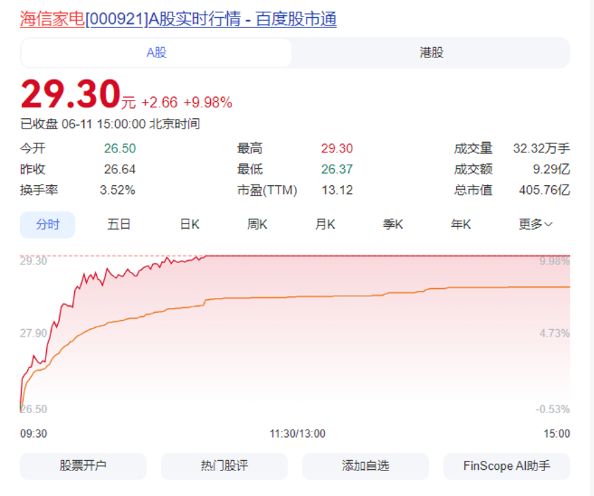Switch to the 港股 tab
The height and width of the screenshot is (496, 594).
(x=431, y=53)
